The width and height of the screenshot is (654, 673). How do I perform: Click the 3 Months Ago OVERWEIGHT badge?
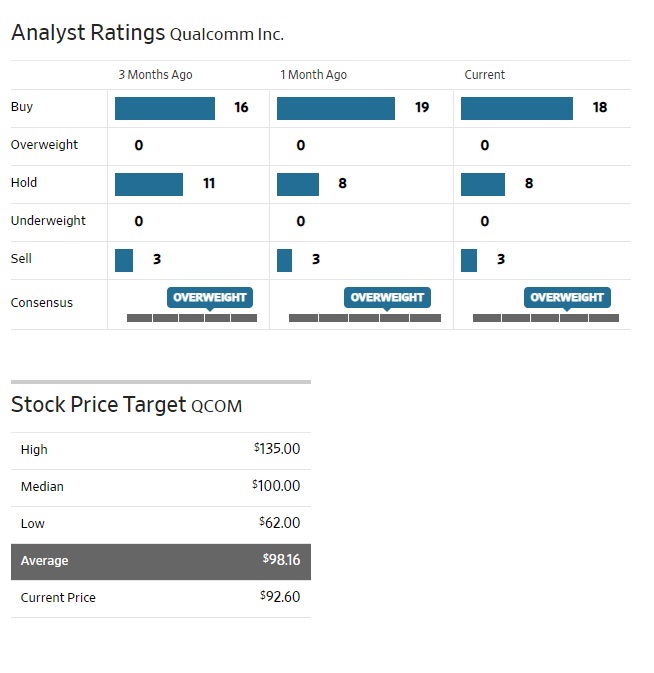pos(209,297)
